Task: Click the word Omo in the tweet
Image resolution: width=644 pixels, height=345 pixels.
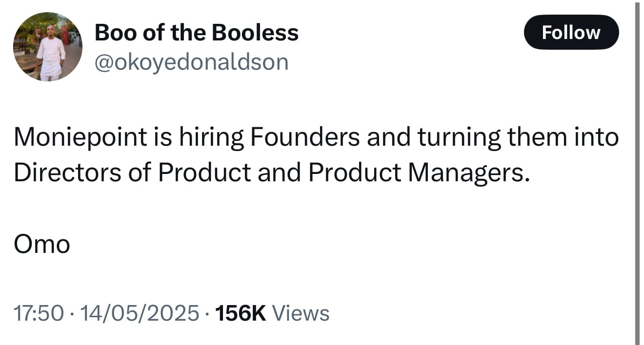Action: point(42,244)
